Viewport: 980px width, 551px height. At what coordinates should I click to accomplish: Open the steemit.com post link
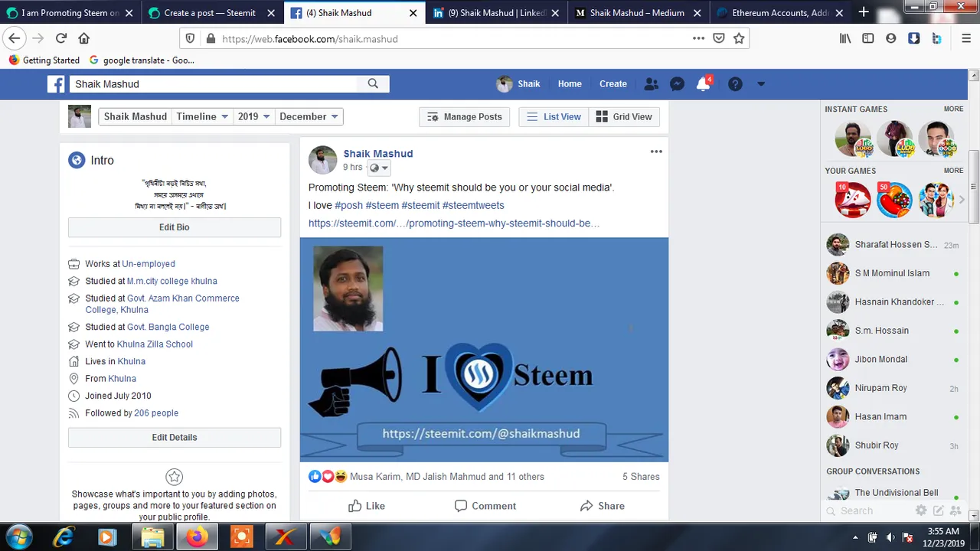click(x=454, y=223)
